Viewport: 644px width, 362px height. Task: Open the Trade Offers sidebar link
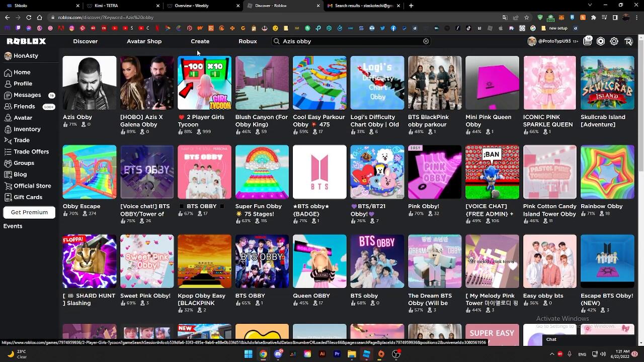(31, 152)
